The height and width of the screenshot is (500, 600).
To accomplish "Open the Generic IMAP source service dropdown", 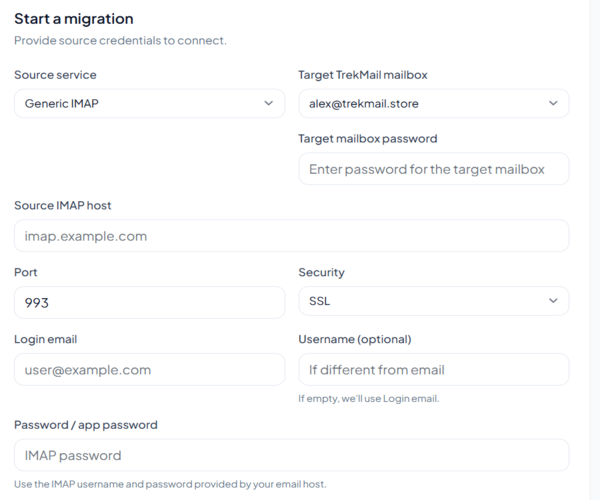I will click(140, 103).
